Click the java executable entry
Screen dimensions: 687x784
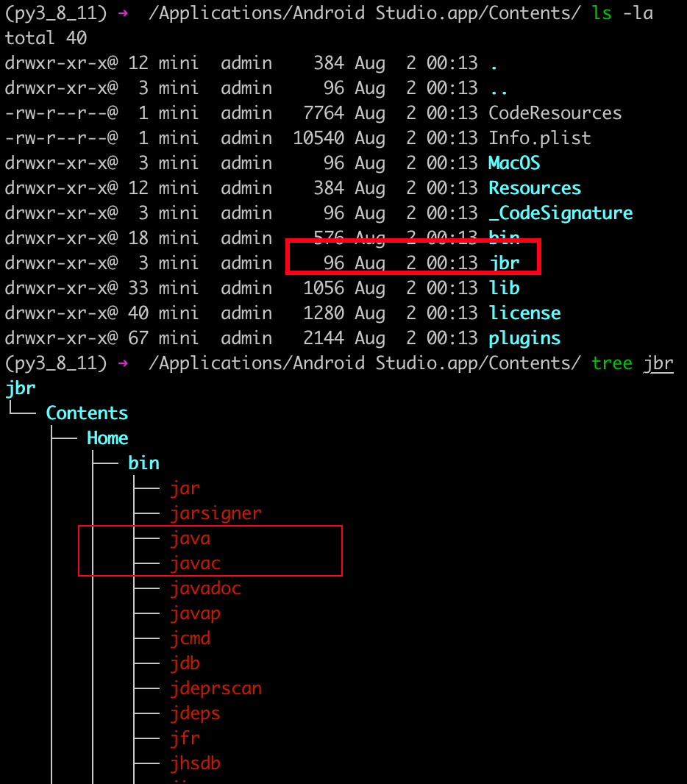point(190,538)
